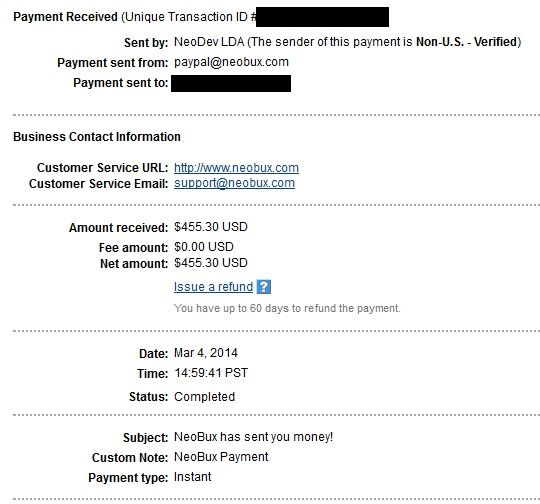
Task: Click the 14:59:41 PST time value
Action: click(211, 373)
